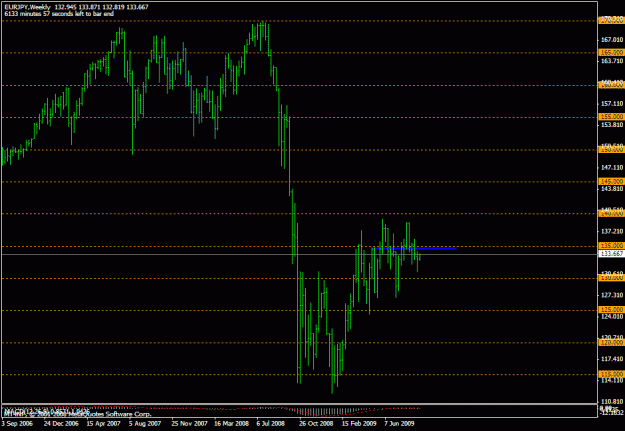Click the 25 Nov 2007 date label
Screen dimensions: 625x431
coord(189,423)
